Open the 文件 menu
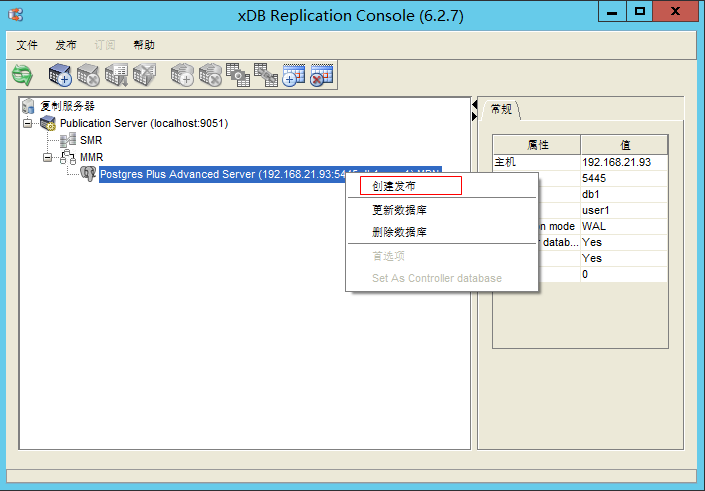 coord(27,45)
